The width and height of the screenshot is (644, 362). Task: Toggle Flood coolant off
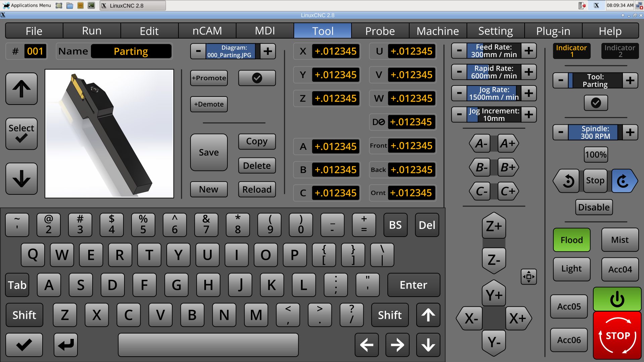pos(572,240)
